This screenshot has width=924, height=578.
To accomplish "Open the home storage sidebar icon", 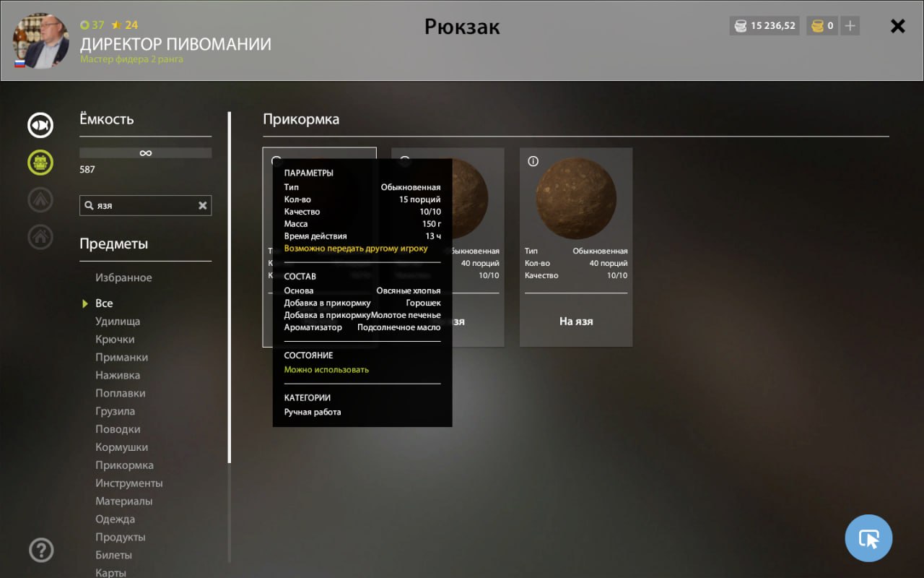I will [40, 236].
